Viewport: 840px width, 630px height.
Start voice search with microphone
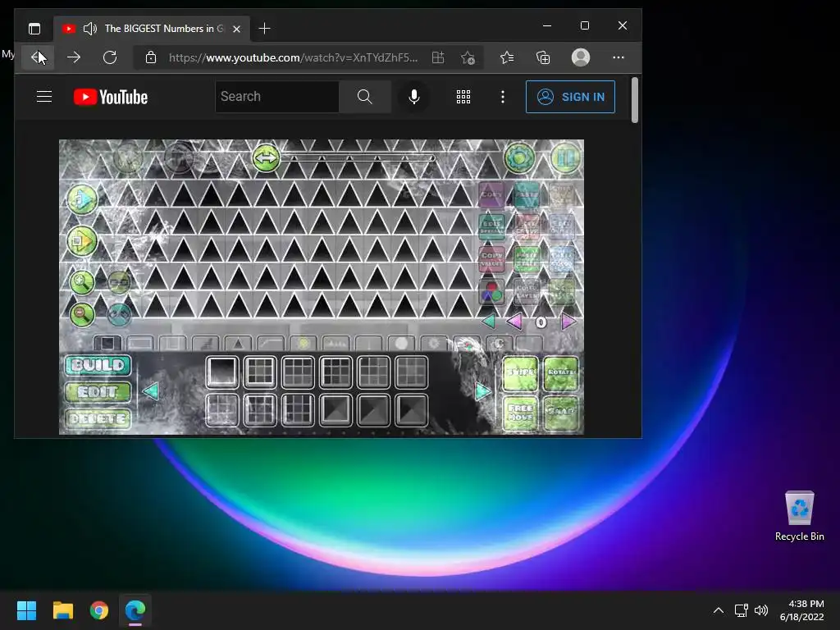pos(413,97)
